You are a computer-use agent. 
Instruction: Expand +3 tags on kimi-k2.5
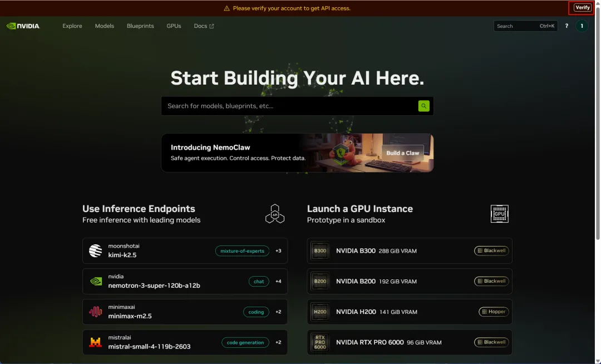tap(278, 251)
